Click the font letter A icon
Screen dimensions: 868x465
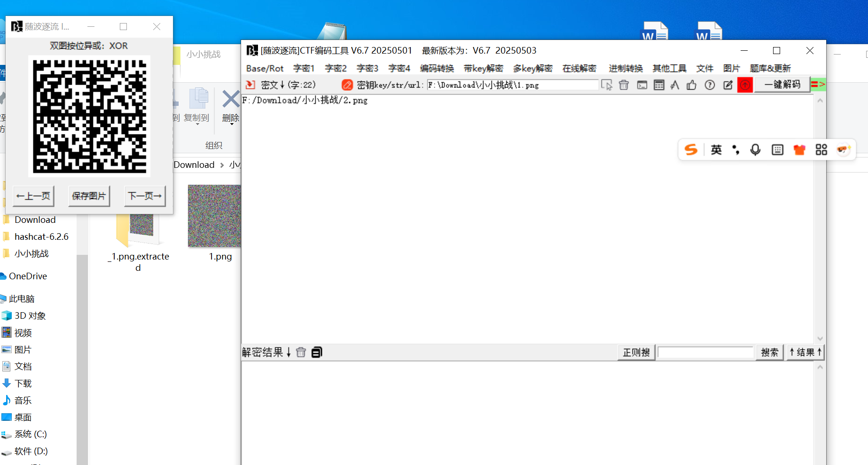click(x=675, y=85)
